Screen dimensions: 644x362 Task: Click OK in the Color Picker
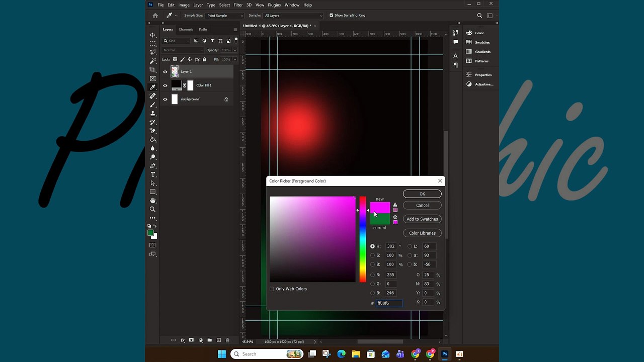[422, 194]
